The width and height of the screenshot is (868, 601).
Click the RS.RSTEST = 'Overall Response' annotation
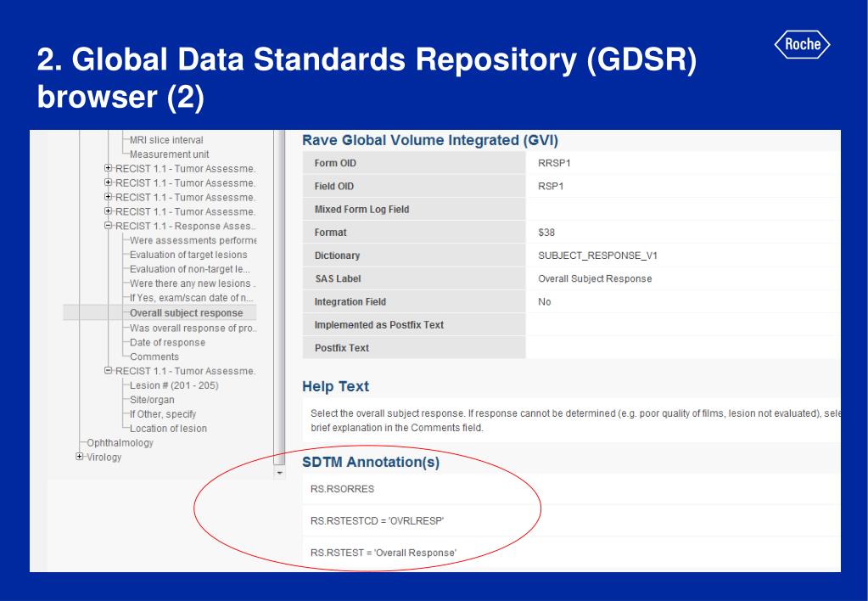[x=383, y=553]
